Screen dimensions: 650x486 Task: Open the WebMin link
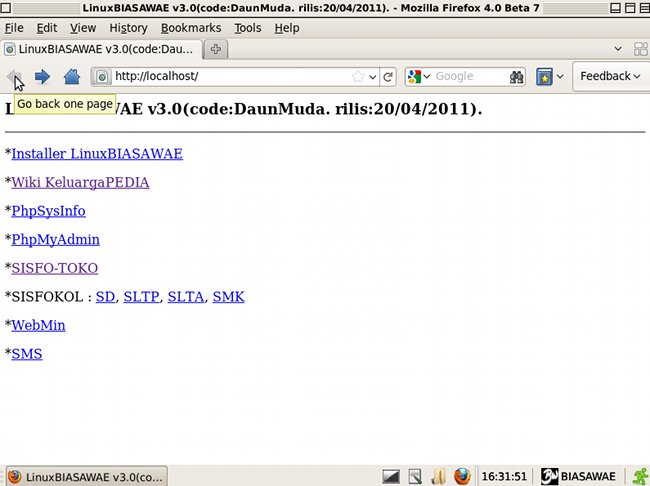(x=38, y=326)
